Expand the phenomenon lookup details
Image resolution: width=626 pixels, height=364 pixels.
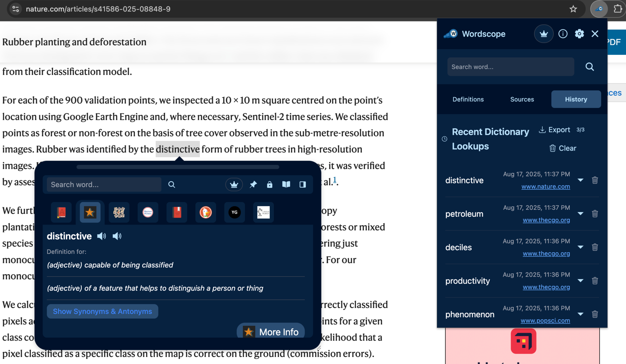click(x=581, y=314)
